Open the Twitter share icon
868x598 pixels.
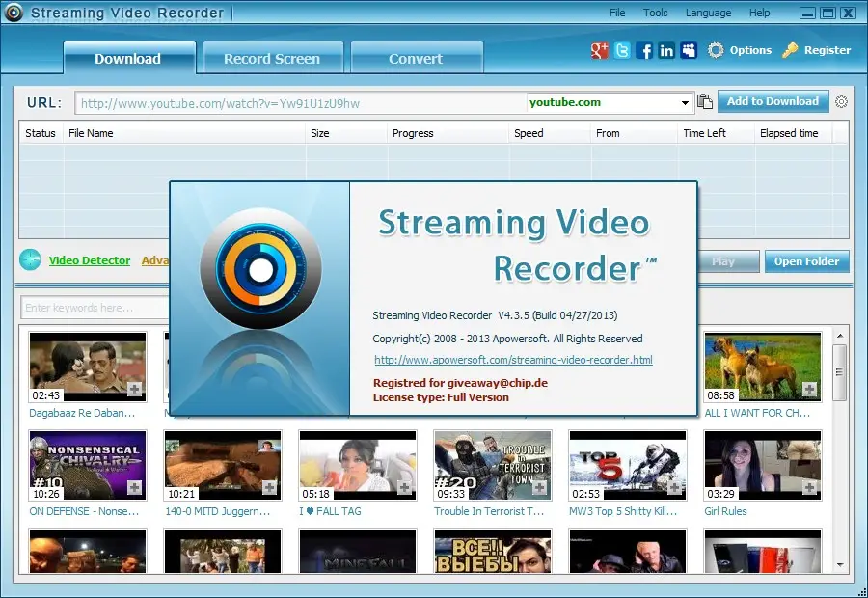(x=622, y=50)
